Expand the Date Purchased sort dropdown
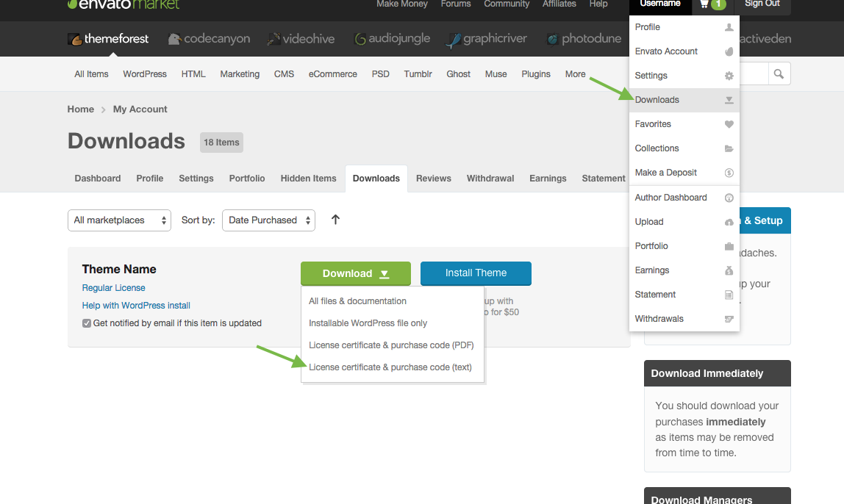Viewport: 844px width, 504px height. pos(268,220)
